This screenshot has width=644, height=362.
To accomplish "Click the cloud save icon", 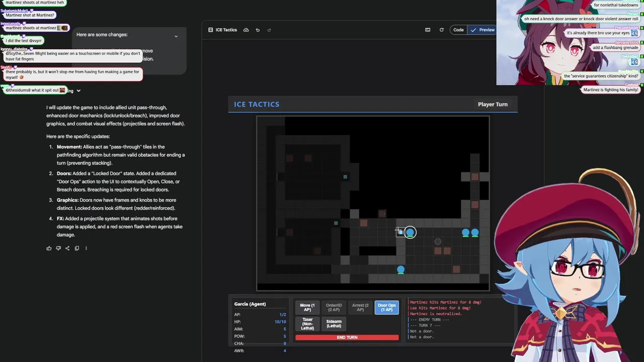I will [x=246, y=30].
